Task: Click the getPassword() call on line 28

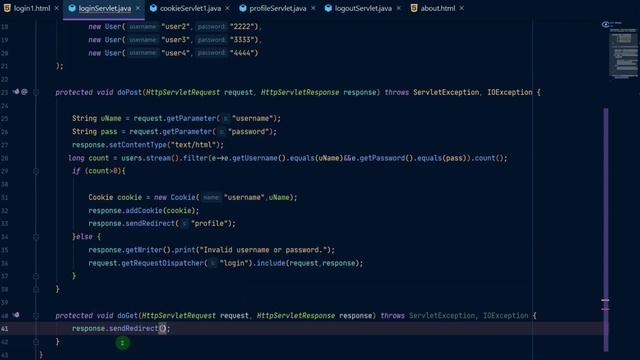Action: click(386, 158)
